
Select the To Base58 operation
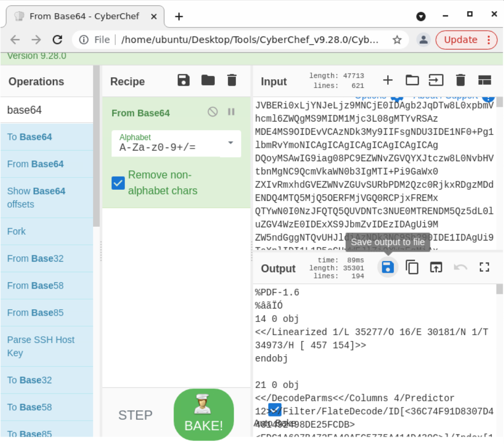coord(47,407)
